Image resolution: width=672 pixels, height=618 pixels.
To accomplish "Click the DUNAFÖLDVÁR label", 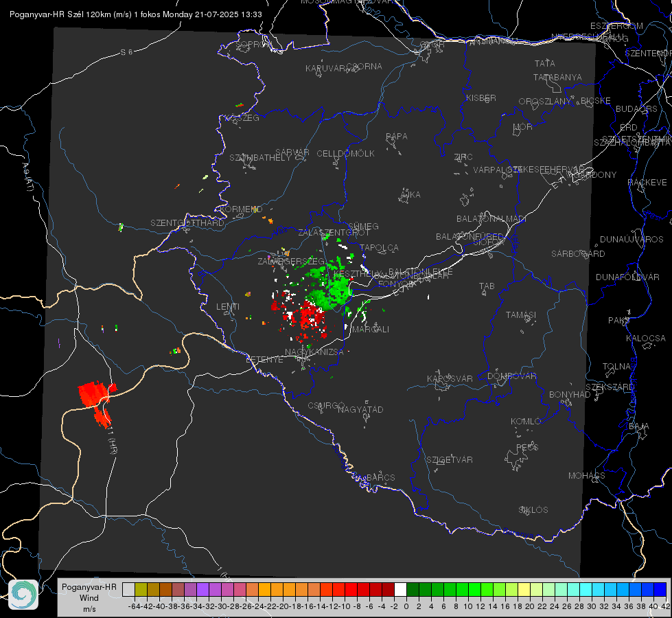I will [x=627, y=277].
